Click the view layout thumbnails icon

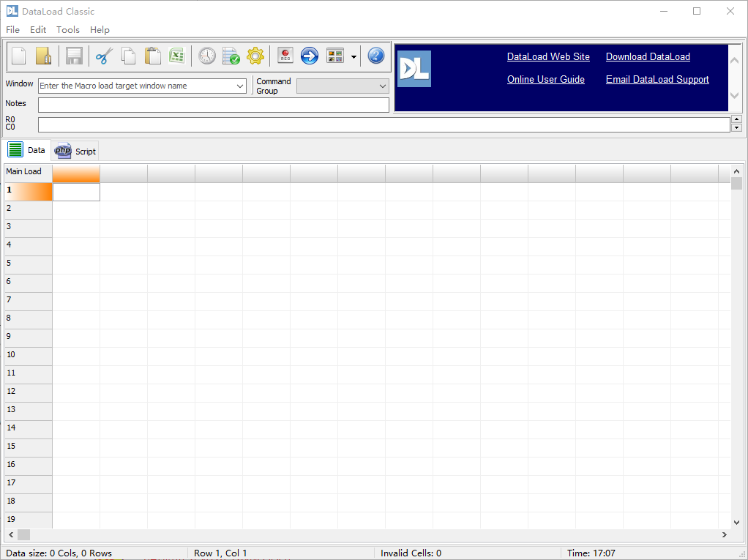[335, 56]
